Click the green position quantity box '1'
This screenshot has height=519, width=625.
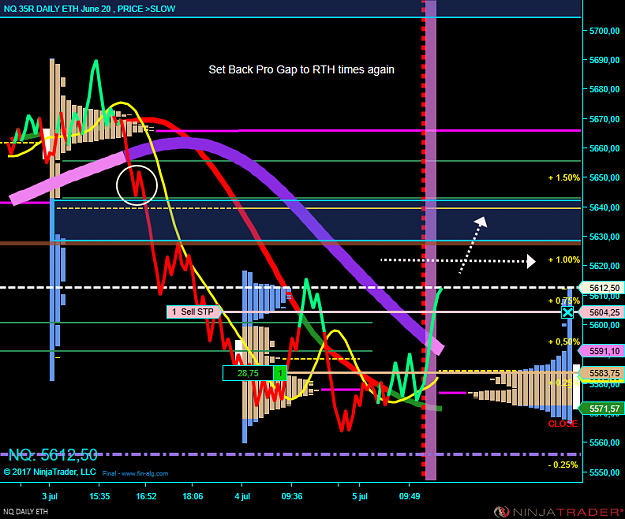(x=280, y=373)
